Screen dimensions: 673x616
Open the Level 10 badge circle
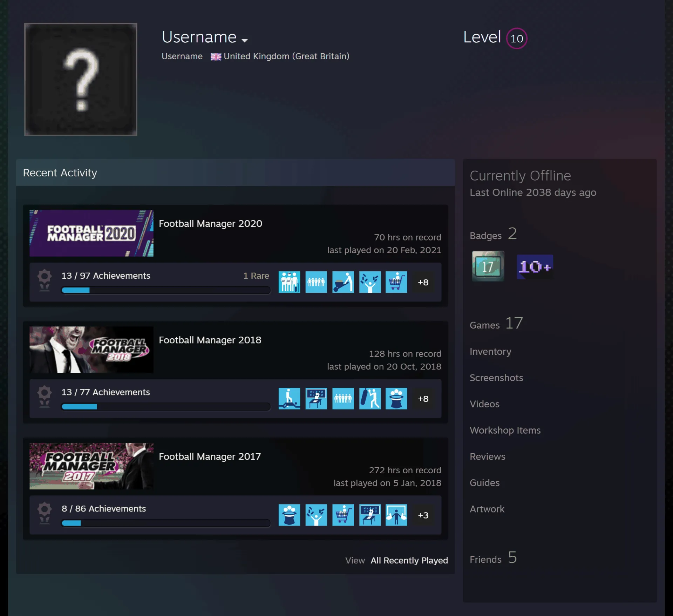(517, 38)
